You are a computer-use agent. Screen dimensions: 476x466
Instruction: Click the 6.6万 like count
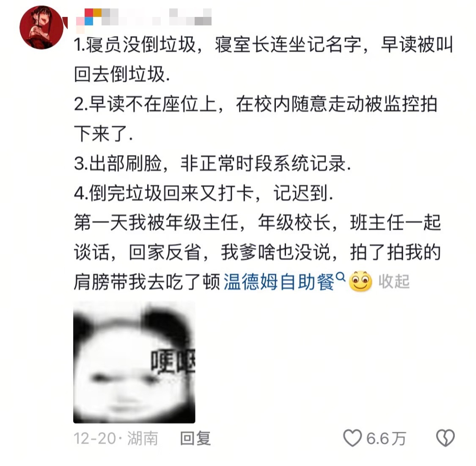point(386,438)
